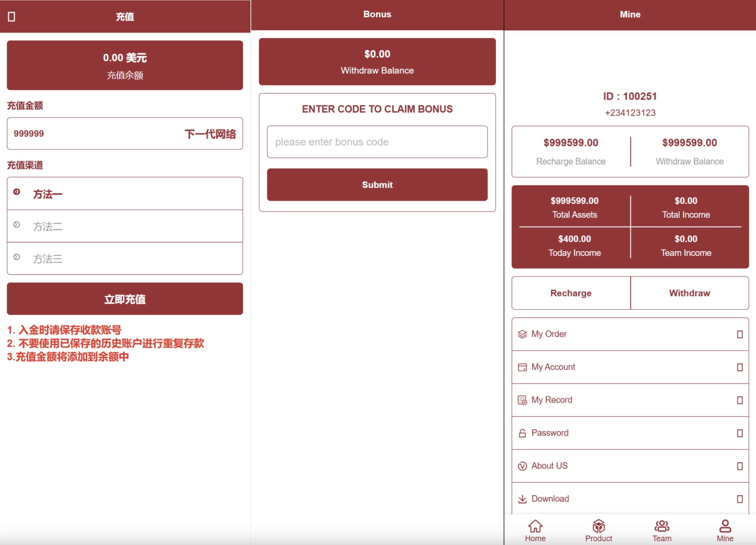The image size is (756, 545).
Task: Switch to the Product tab
Action: [x=598, y=530]
